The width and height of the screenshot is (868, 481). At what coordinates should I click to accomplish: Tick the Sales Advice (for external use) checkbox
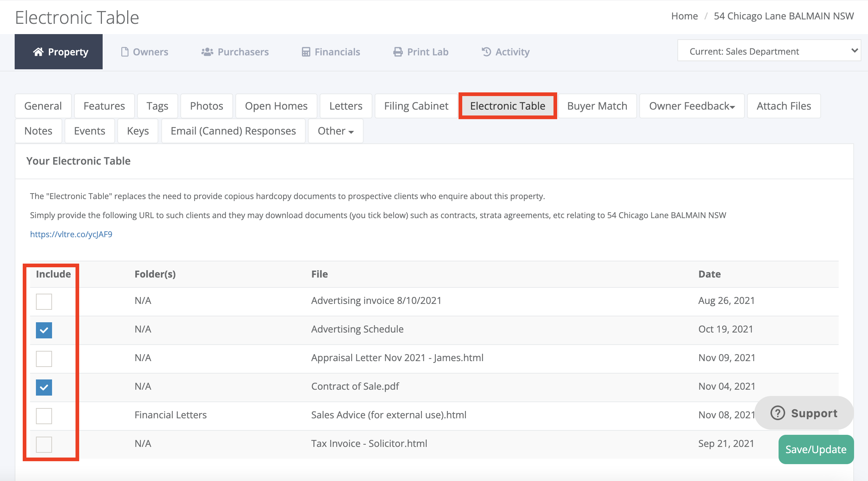(44, 416)
